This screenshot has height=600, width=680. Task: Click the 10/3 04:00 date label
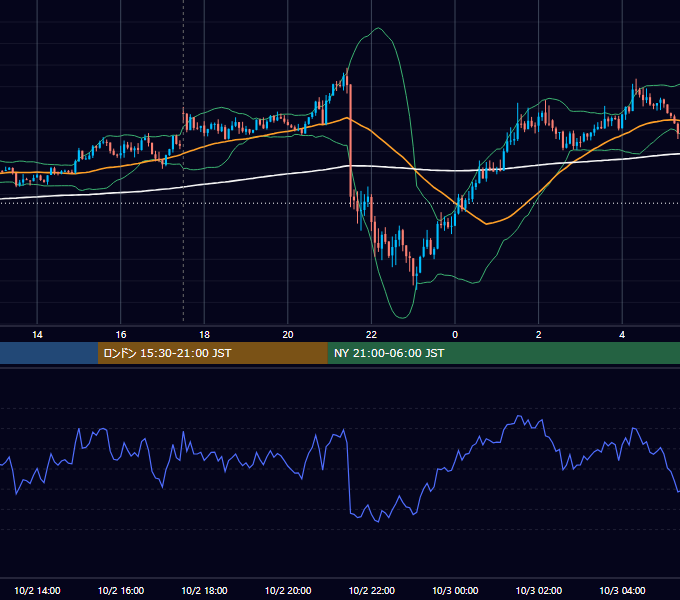pyautogui.click(x=622, y=590)
